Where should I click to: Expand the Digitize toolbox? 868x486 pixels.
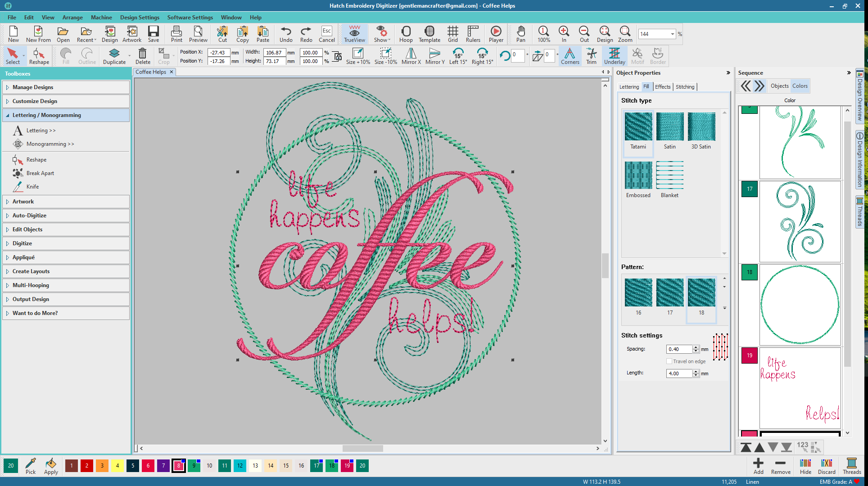coord(22,243)
